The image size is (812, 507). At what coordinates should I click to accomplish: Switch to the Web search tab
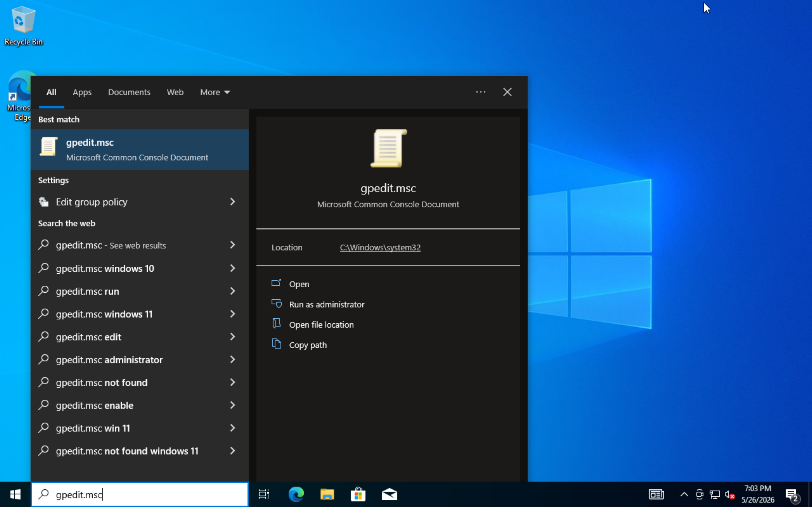[x=175, y=92]
